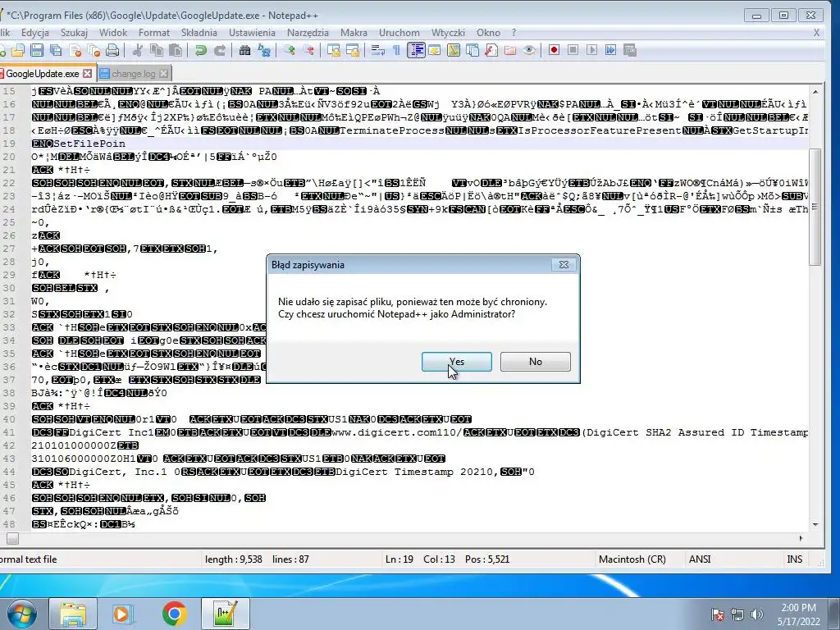Click the Zoom Out magnifier icon

pos(308,50)
